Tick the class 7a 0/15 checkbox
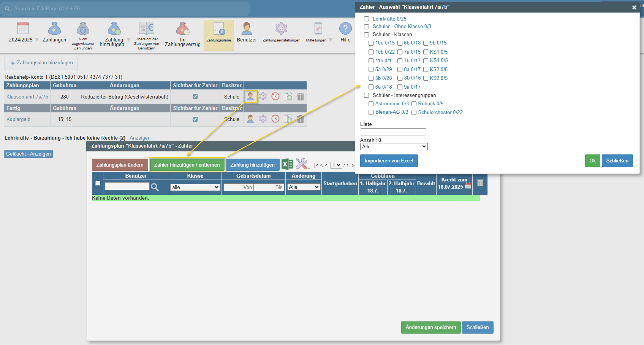 pyautogui.click(x=400, y=52)
